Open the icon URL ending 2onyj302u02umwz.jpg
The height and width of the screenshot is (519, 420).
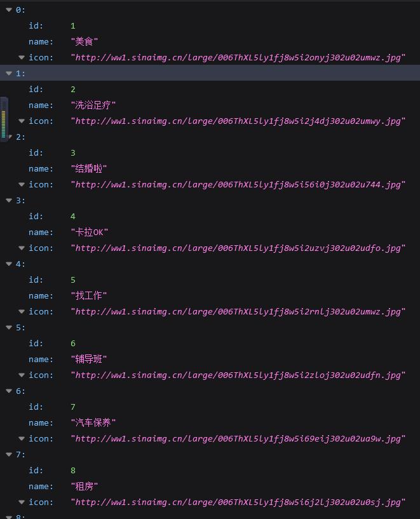pos(238,58)
